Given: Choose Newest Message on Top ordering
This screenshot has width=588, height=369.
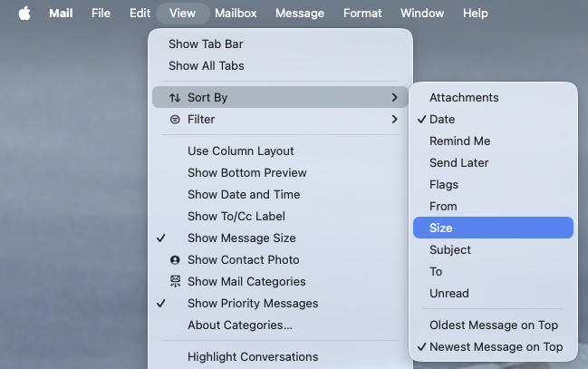Looking at the screenshot, I should click(496, 347).
